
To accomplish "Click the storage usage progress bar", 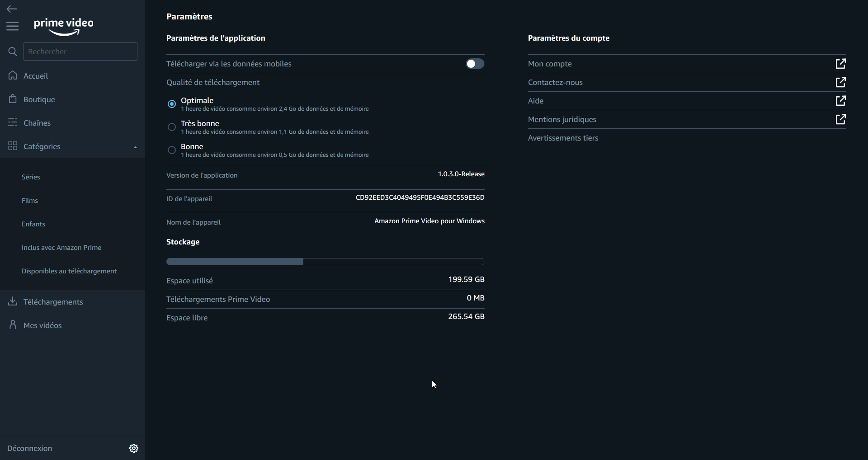I will (x=325, y=262).
